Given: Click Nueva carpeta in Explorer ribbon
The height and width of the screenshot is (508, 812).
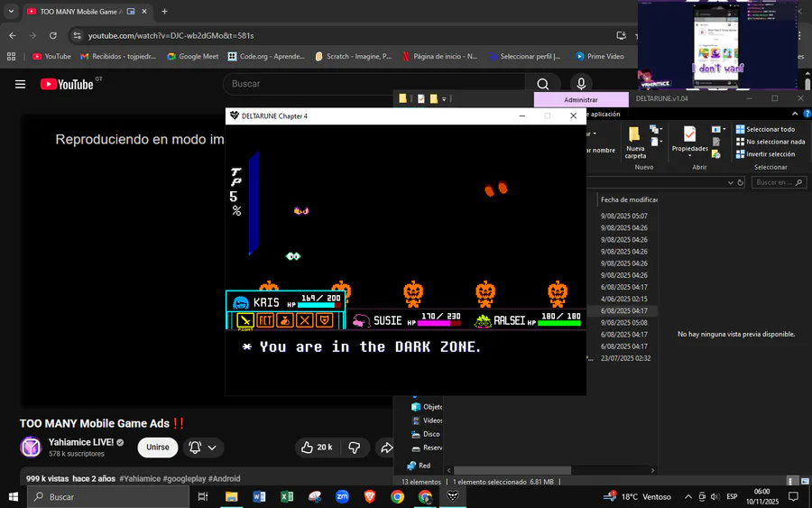Looking at the screenshot, I should coord(635,142).
